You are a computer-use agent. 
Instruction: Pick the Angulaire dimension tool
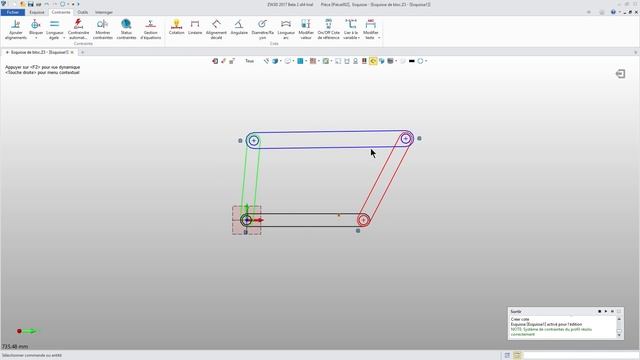(x=239, y=27)
